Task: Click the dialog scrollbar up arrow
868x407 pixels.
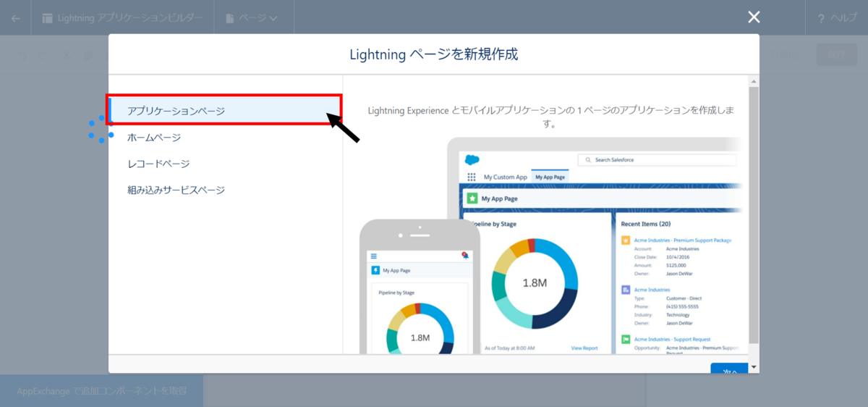Action: [x=754, y=81]
